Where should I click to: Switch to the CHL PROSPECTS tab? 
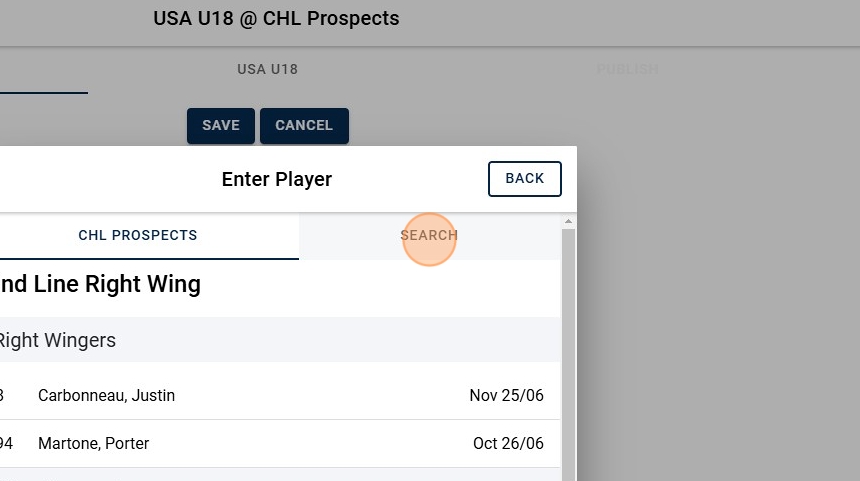click(138, 236)
